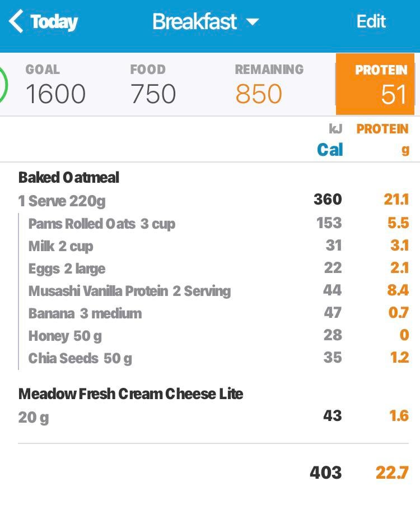Tap the green progress ring icon
This screenshot has width=420, height=509.
[3, 85]
